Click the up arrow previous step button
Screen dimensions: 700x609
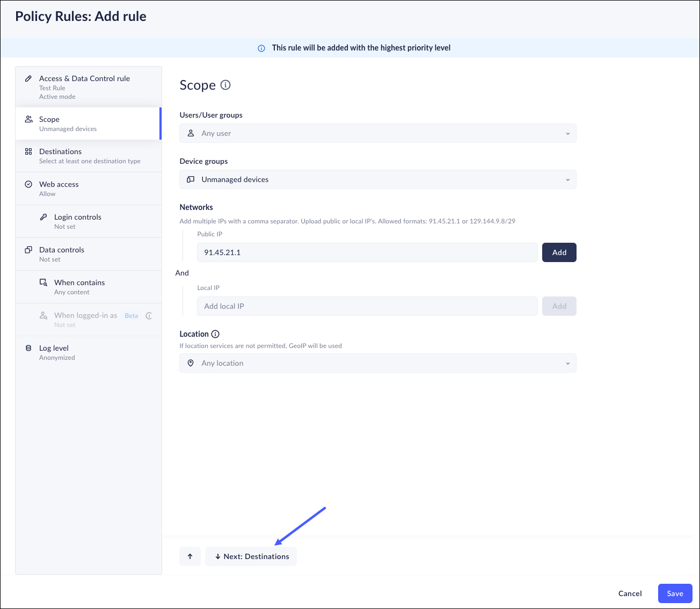tap(190, 556)
